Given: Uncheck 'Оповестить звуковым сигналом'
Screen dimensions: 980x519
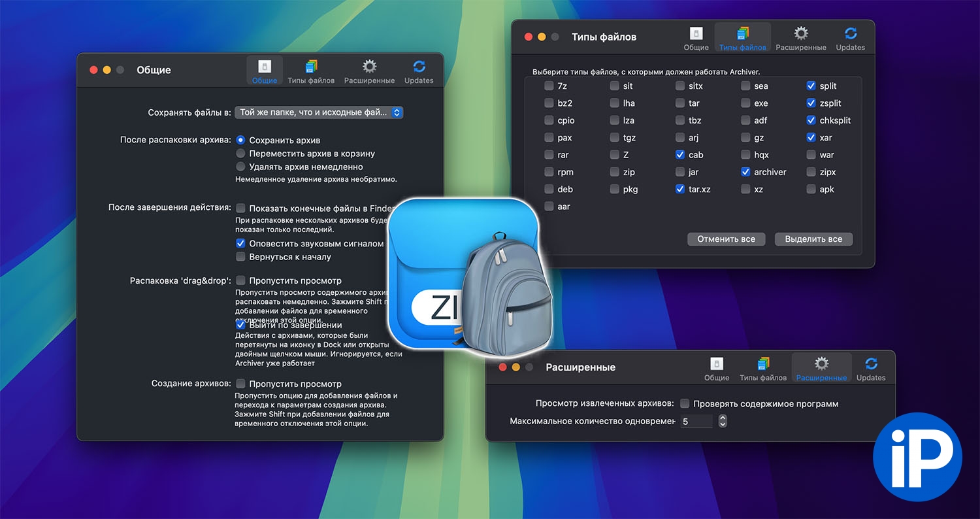Looking at the screenshot, I should tap(241, 243).
